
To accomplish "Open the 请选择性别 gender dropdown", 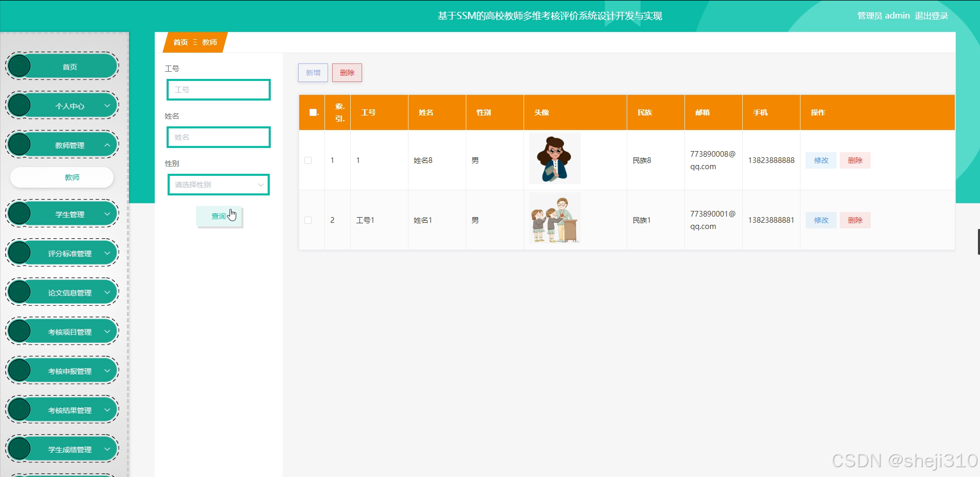I will click(218, 184).
